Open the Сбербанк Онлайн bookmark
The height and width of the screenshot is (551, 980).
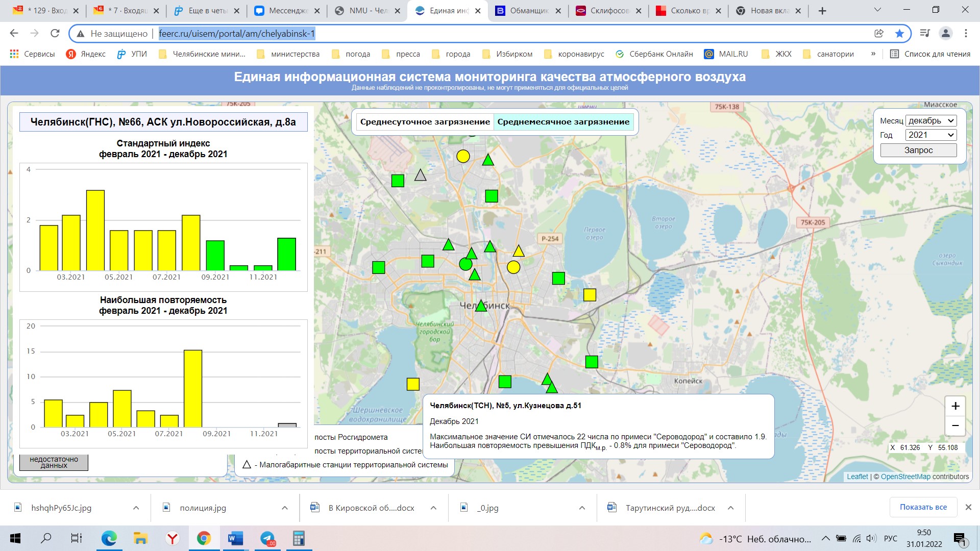click(x=654, y=54)
